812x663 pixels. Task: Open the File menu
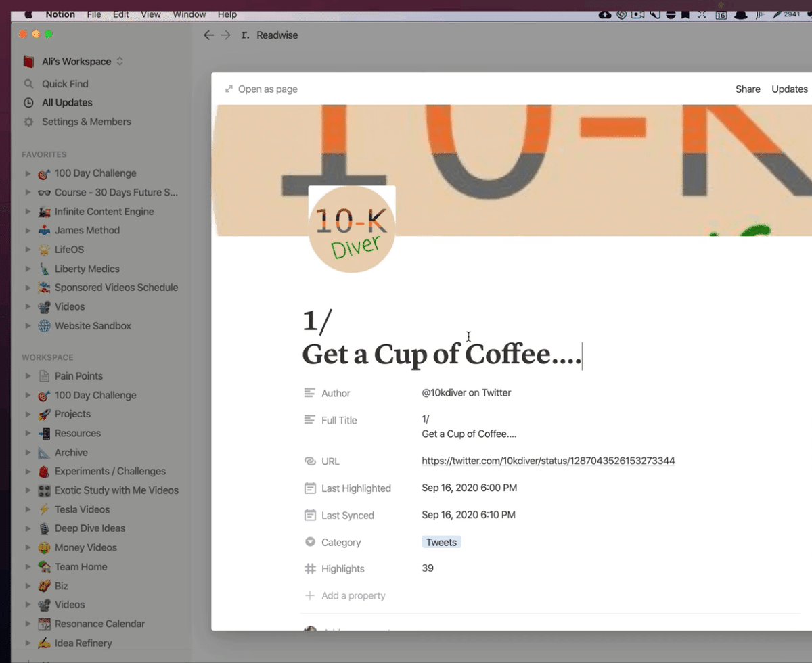click(94, 14)
